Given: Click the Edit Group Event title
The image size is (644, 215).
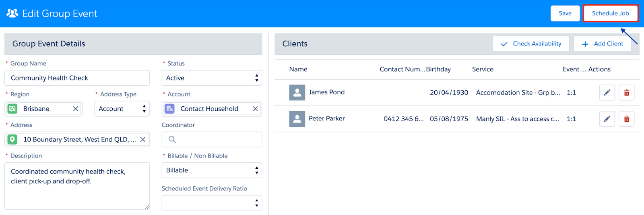Looking at the screenshot, I should pyautogui.click(x=60, y=14).
